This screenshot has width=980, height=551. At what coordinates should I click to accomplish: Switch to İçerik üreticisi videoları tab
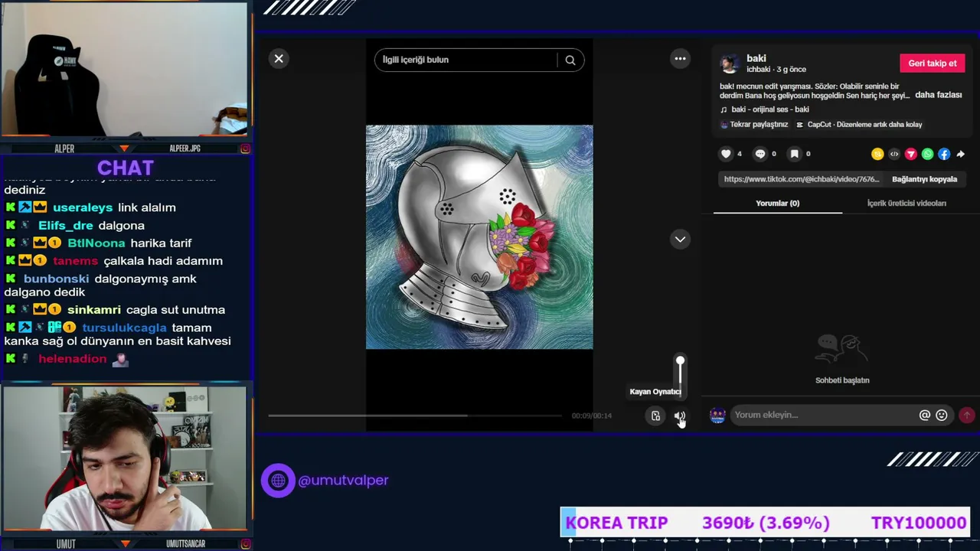tap(906, 204)
